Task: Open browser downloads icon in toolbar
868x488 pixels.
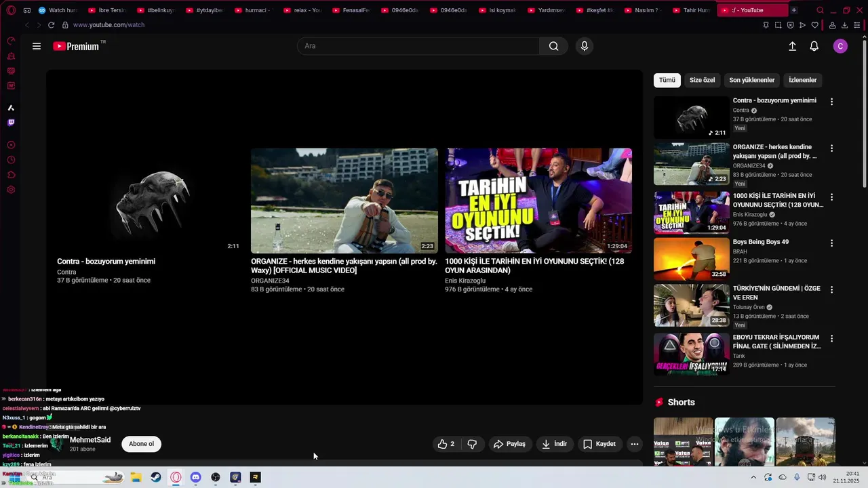Action: pos(845,25)
